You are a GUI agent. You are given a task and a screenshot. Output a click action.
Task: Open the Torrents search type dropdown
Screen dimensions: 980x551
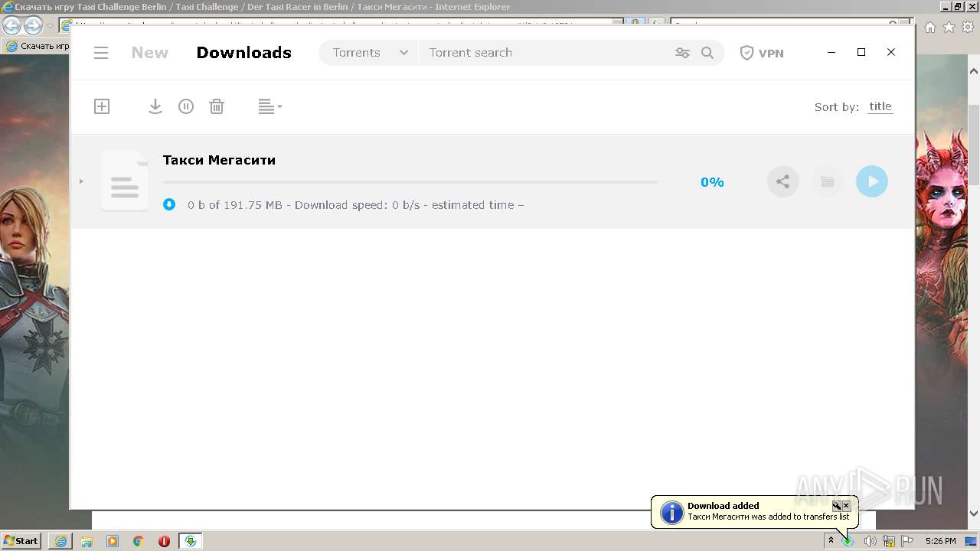pos(369,53)
